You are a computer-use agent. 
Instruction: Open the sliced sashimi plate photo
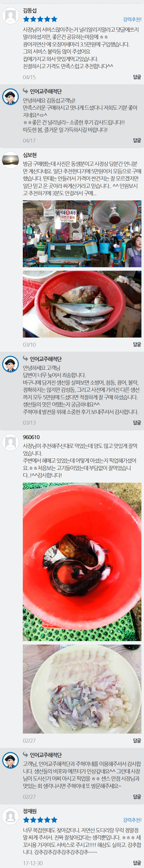(x=82, y=689)
